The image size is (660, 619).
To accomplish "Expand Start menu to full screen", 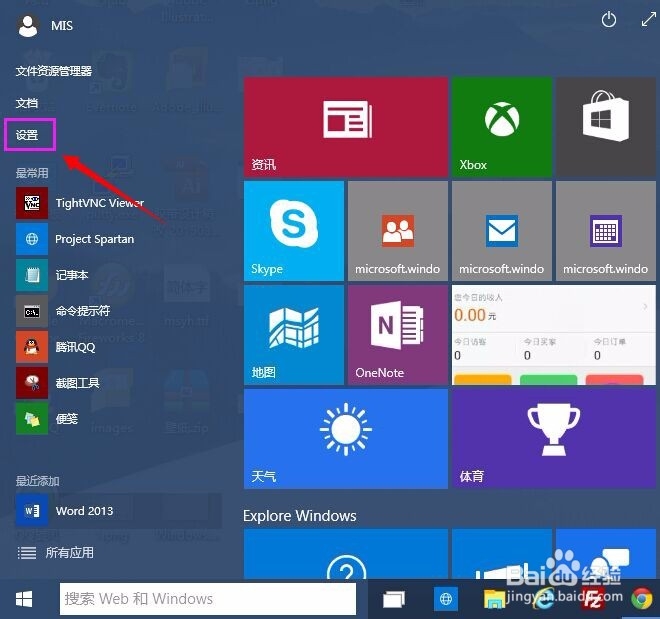I will pyautogui.click(x=648, y=19).
